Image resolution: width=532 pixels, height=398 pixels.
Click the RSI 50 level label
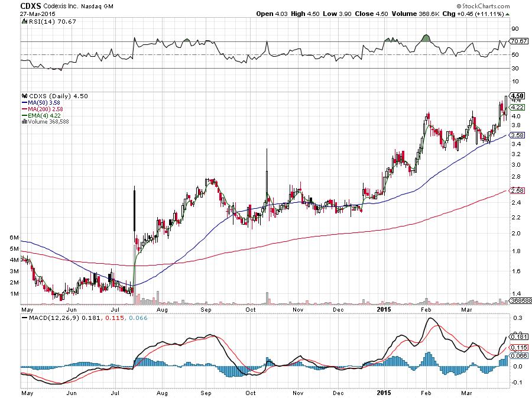pos(515,54)
